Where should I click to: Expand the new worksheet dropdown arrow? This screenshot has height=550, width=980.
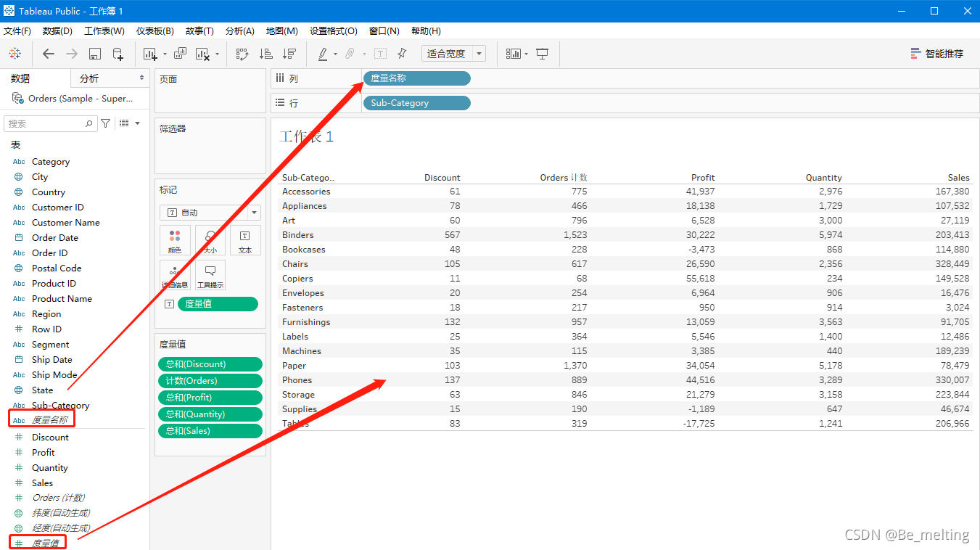[x=165, y=54]
